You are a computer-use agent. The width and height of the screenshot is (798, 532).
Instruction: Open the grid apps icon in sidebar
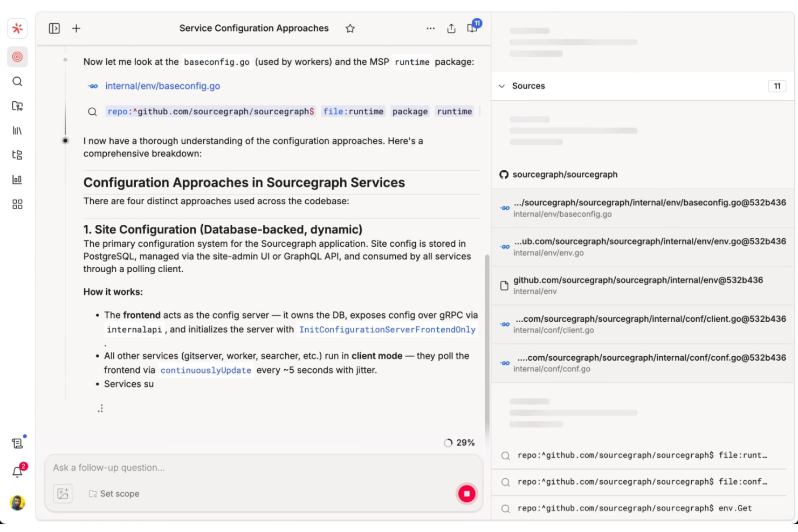pos(17,204)
